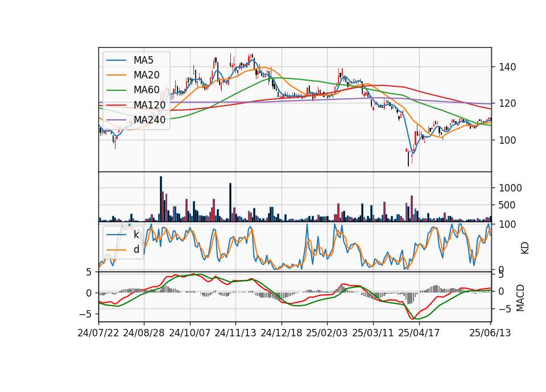Screen dimensions: 546x392
Task: Click the MACD axis title
Action: 520,298
